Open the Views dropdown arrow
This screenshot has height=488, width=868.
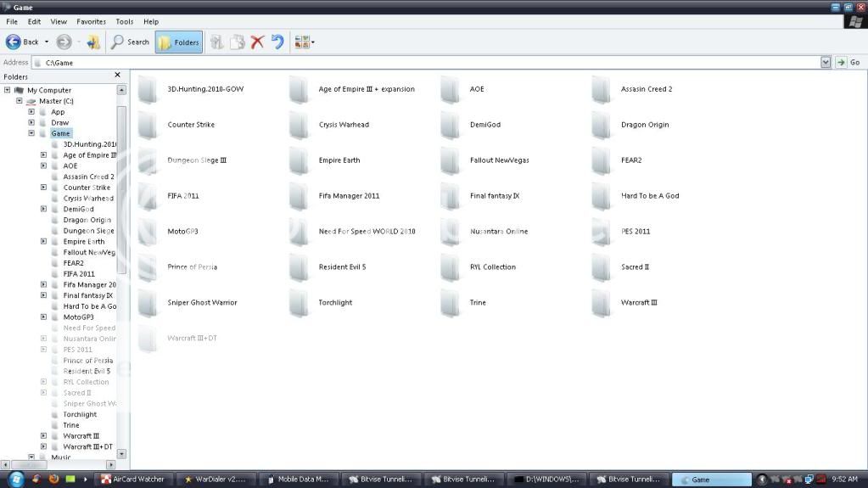313,42
